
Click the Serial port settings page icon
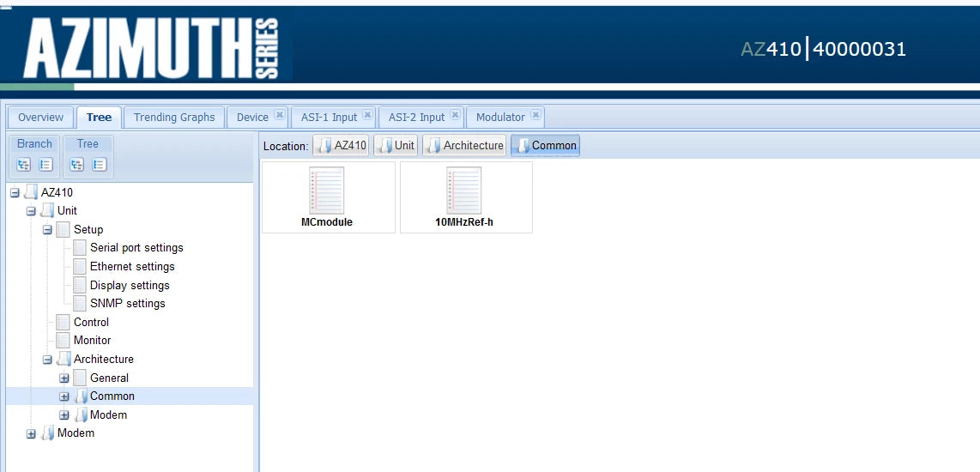coord(79,248)
